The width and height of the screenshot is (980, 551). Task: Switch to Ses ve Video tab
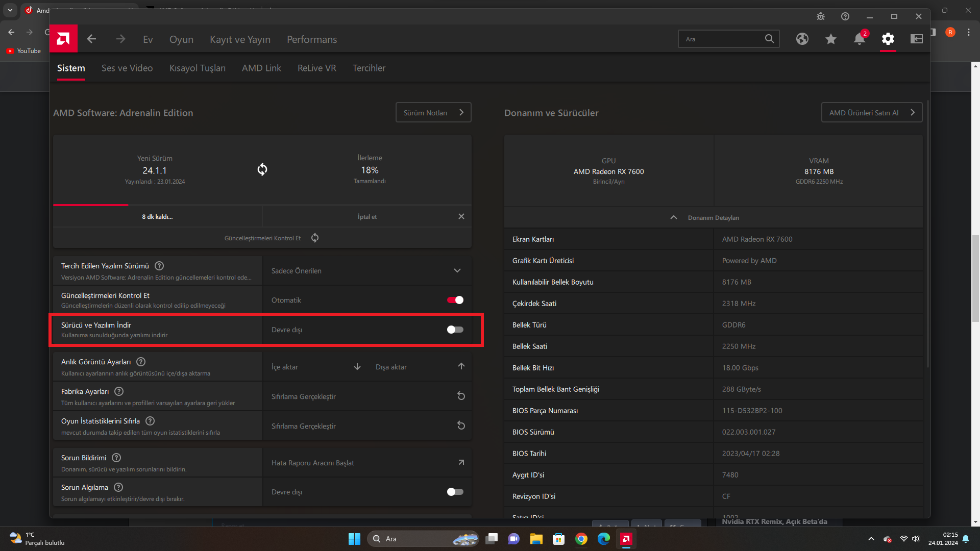click(127, 68)
